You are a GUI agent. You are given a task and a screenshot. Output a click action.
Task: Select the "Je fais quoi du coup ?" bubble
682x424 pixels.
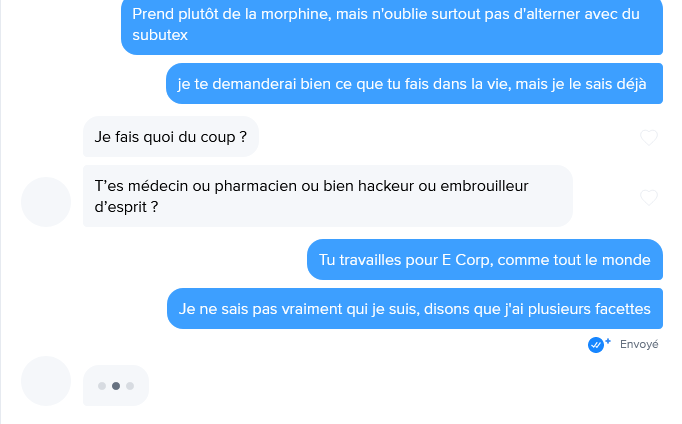click(171, 137)
